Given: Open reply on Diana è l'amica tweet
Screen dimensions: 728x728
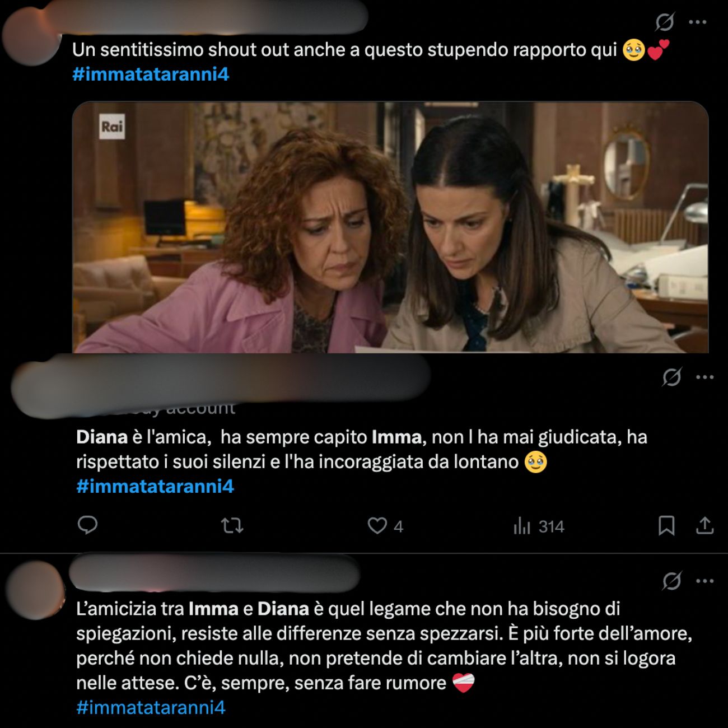Looking at the screenshot, I should 87,525.
